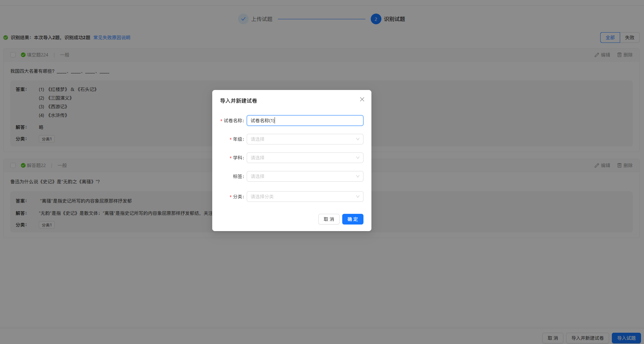Click the step 2 识别试题 circle
The width and height of the screenshot is (644, 344).
[x=376, y=19]
